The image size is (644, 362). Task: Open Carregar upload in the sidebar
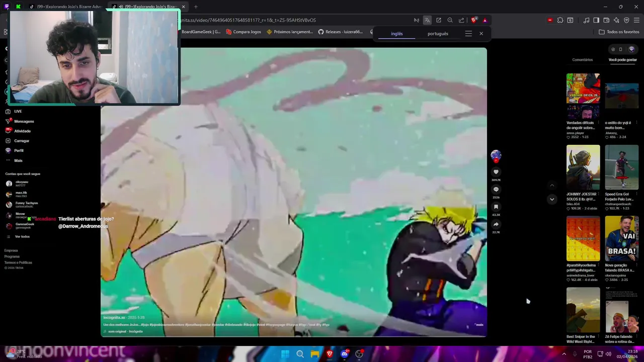pyautogui.click(x=18, y=141)
